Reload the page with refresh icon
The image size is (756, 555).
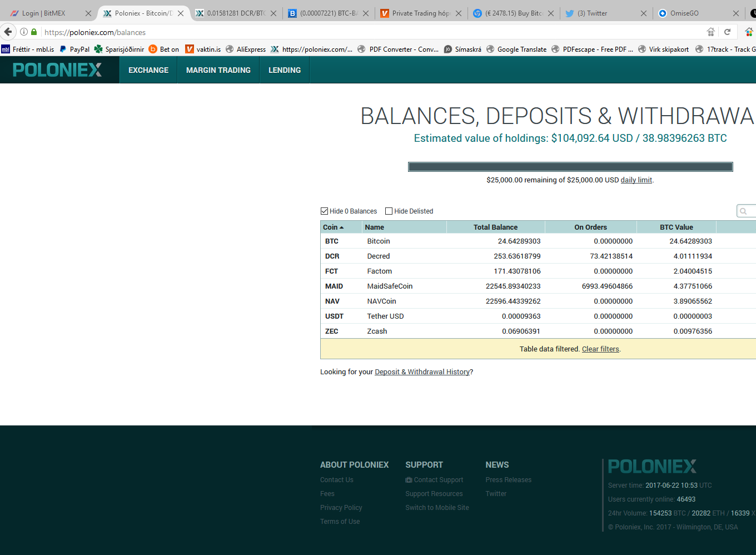coord(727,32)
